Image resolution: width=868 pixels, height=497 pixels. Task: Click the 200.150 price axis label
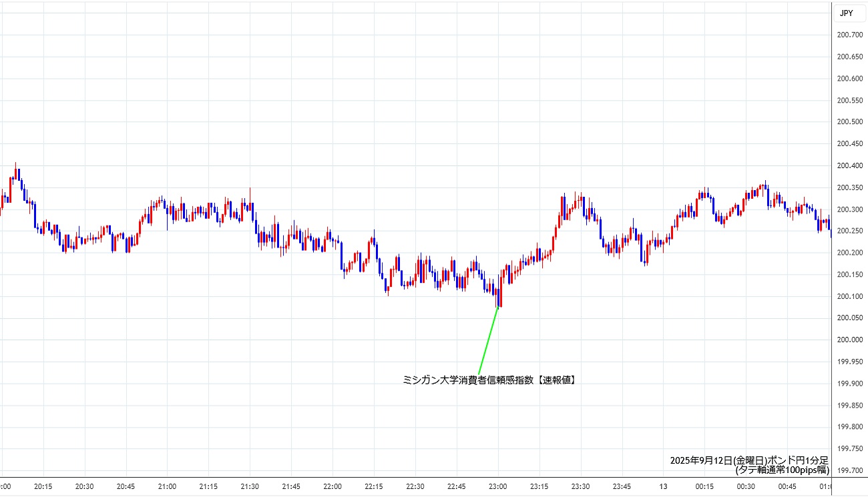click(x=849, y=275)
